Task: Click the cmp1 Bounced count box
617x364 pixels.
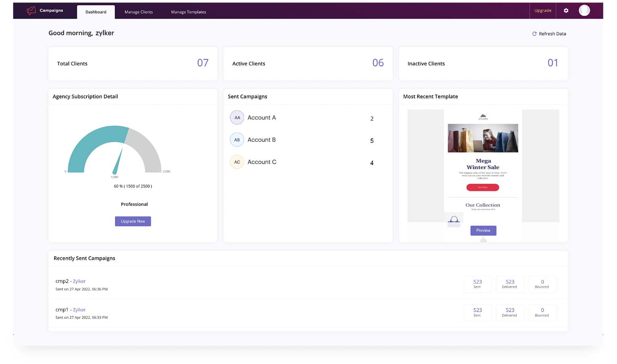Action: [542, 312]
